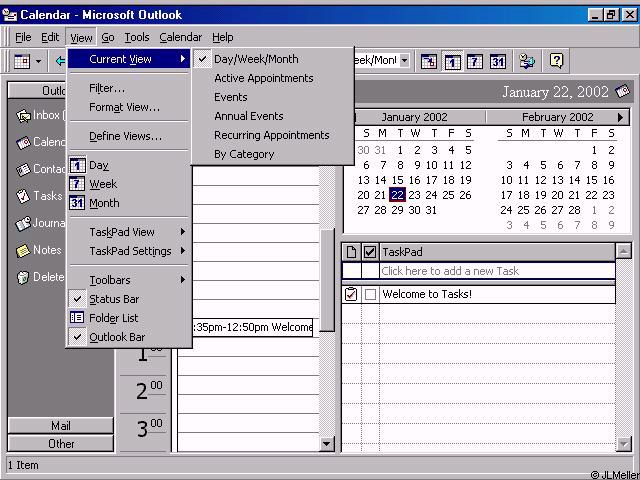Select Month in the View menu
The height and width of the screenshot is (480, 640).
click(x=129, y=203)
